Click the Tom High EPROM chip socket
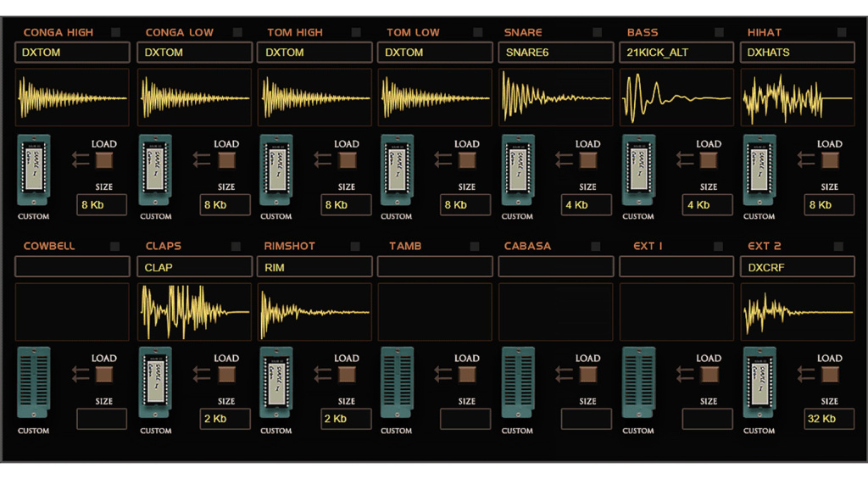 (x=276, y=170)
